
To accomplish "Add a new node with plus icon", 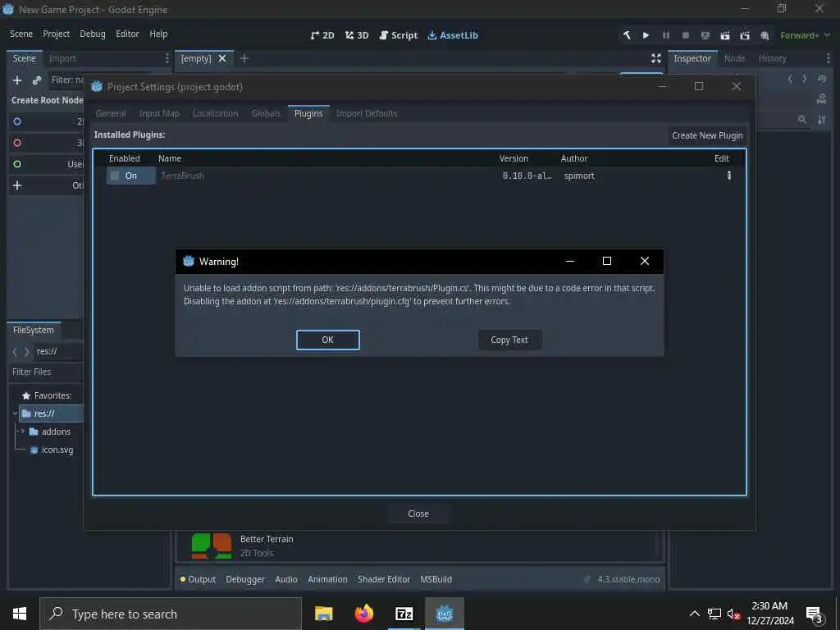I will pyautogui.click(x=17, y=80).
